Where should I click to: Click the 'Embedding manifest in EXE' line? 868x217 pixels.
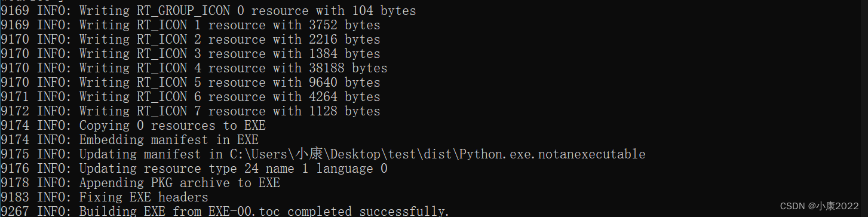pyautogui.click(x=129, y=140)
